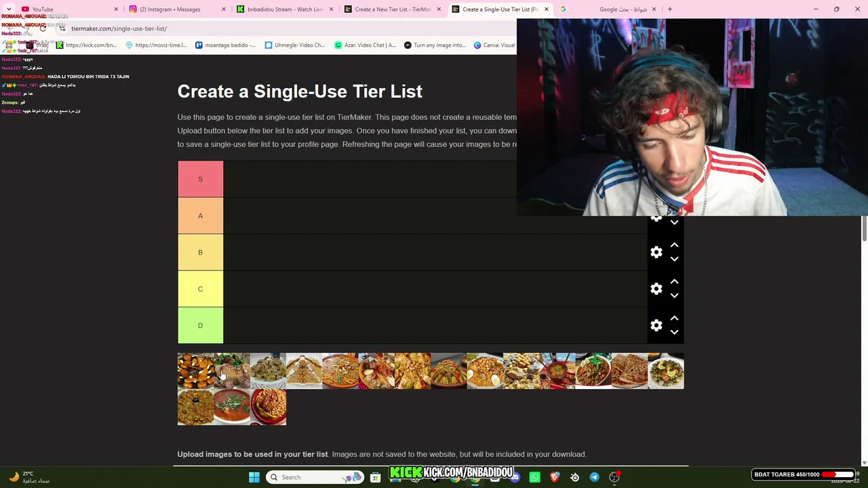Close the YouTube tab
The image size is (868, 488).
tap(116, 9)
